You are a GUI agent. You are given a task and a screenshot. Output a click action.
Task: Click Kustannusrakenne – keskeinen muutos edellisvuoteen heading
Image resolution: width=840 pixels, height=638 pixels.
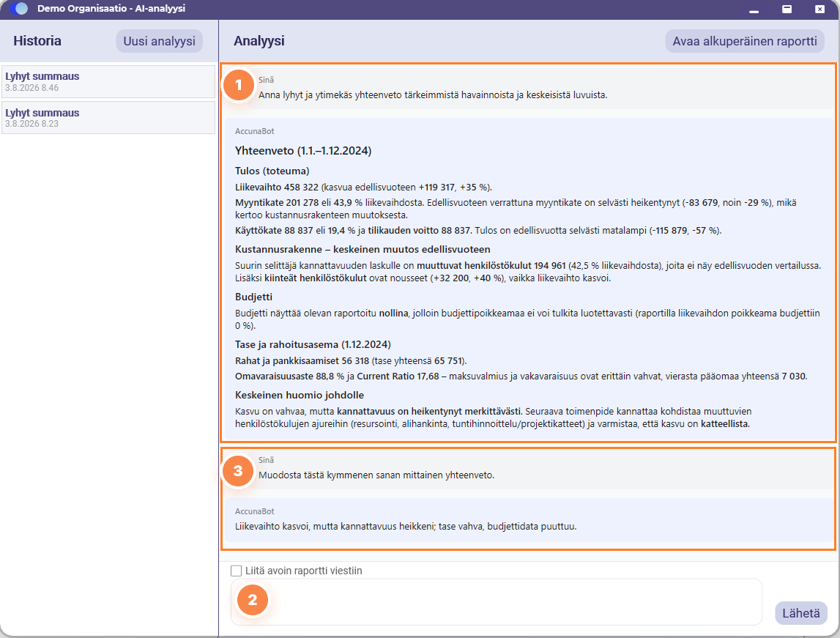[x=363, y=250]
